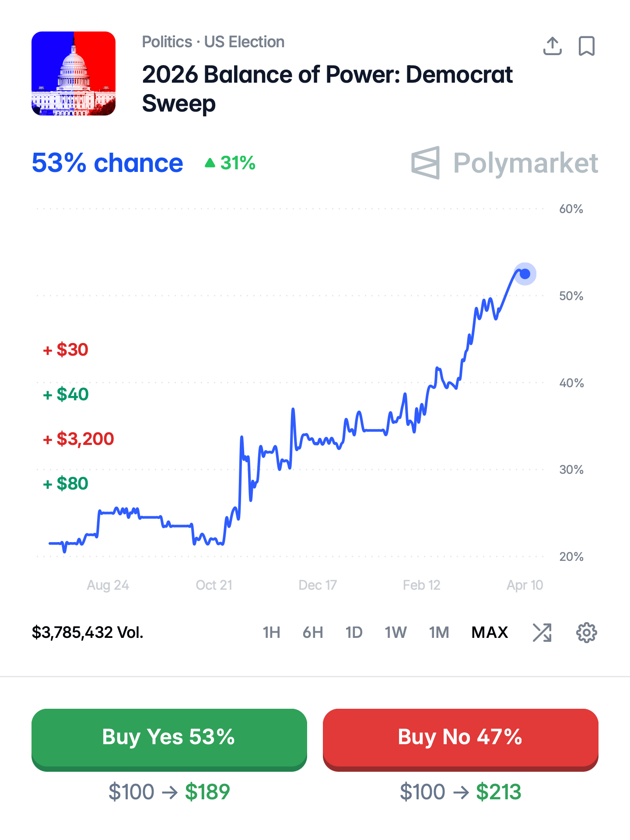Show the 1M chart range
This screenshot has width=630, height=840.
[x=439, y=633]
